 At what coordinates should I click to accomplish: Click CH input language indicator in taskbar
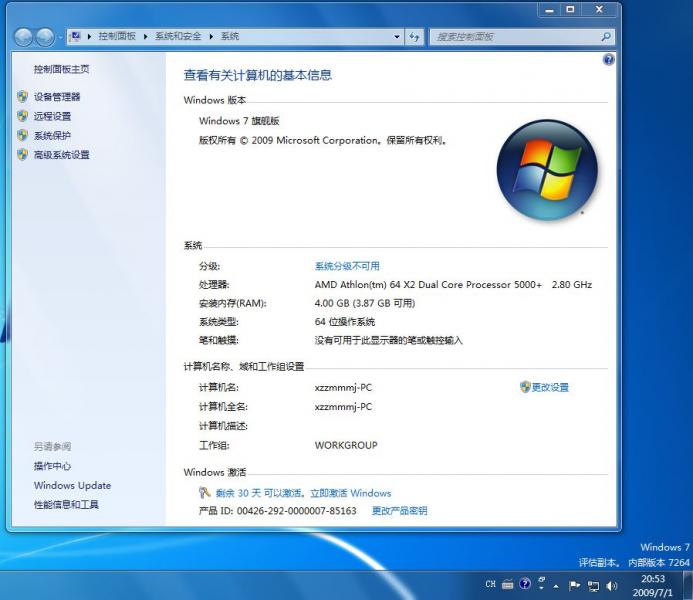491,584
